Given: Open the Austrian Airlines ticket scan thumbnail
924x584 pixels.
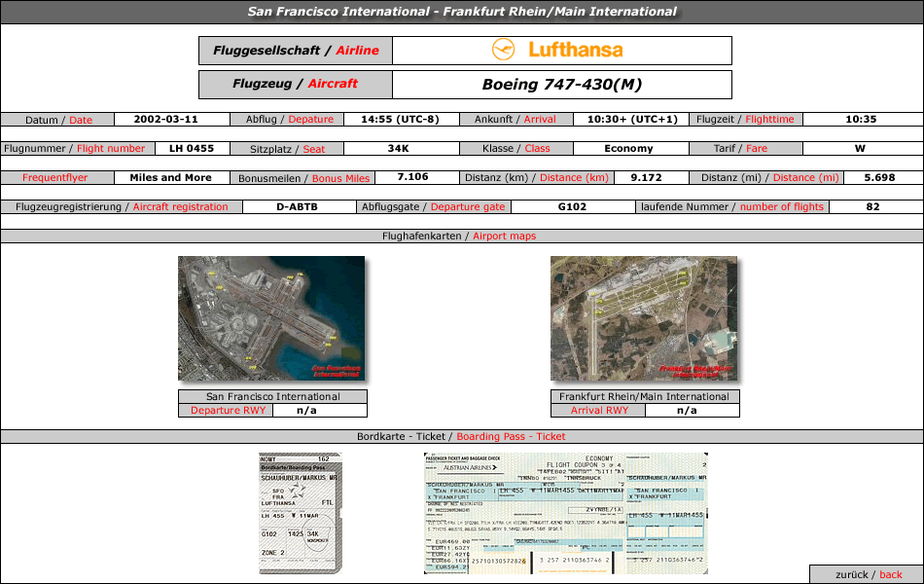Looking at the screenshot, I should (x=566, y=513).
